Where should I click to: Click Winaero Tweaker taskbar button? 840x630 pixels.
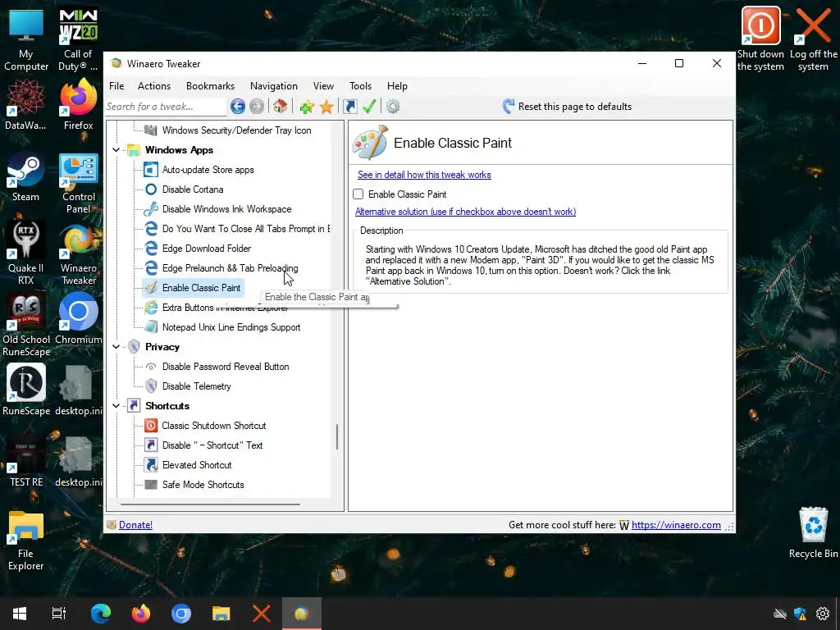pos(302,614)
